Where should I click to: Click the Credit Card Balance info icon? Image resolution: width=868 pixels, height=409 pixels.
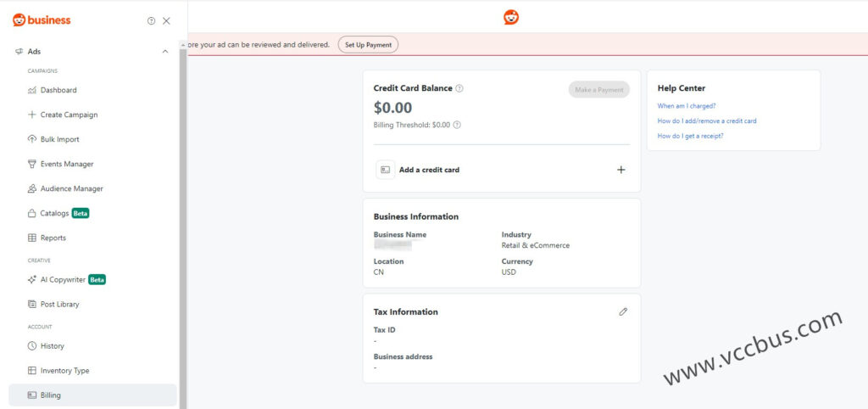coord(459,88)
